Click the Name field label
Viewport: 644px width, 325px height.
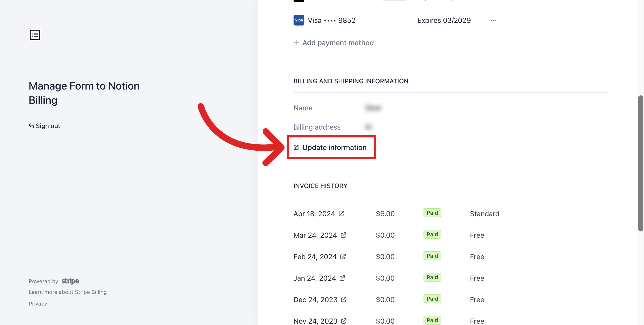tap(303, 108)
